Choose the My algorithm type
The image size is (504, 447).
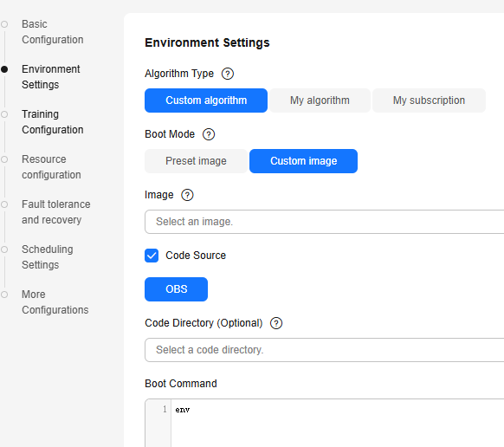click(x=320, y=100)
